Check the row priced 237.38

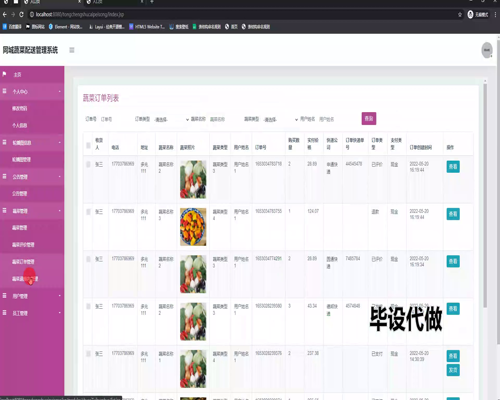tap(88, 354)
